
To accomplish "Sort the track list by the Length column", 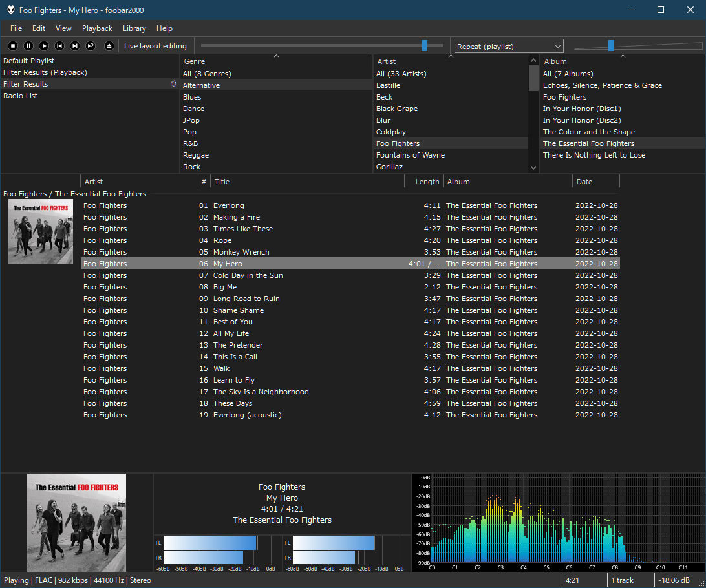I will pyautogui.click(x=423, y=182).
